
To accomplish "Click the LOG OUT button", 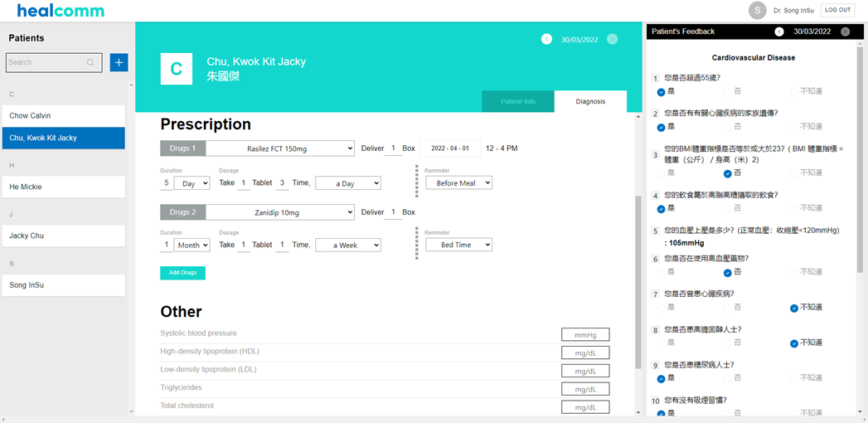I will [837, 10].
